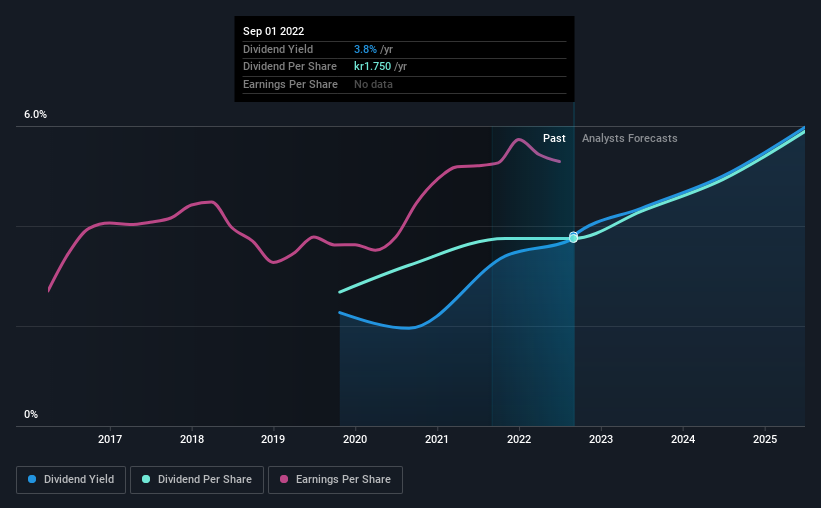
Task: Click the Analysts Forecasts label
Action: (x=629, y=138)
